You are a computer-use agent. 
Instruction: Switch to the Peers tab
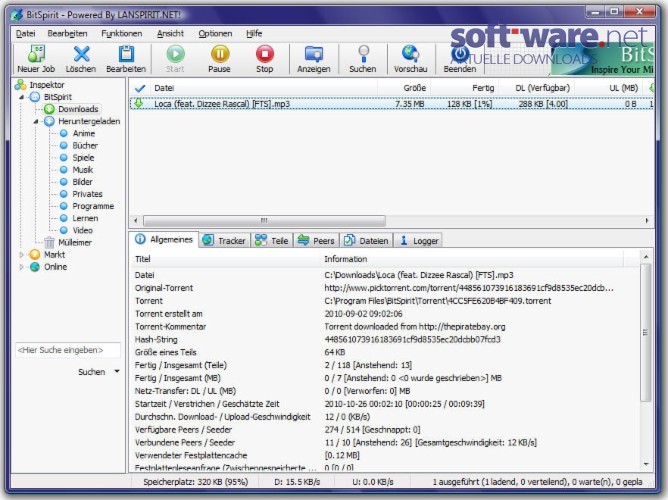pos(316,241)
